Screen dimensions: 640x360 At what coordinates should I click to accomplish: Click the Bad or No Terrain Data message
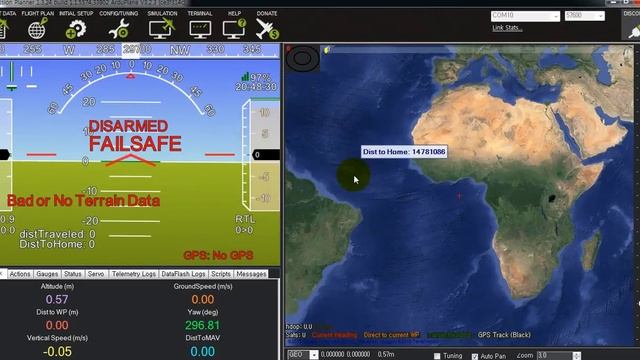point(84,201)
